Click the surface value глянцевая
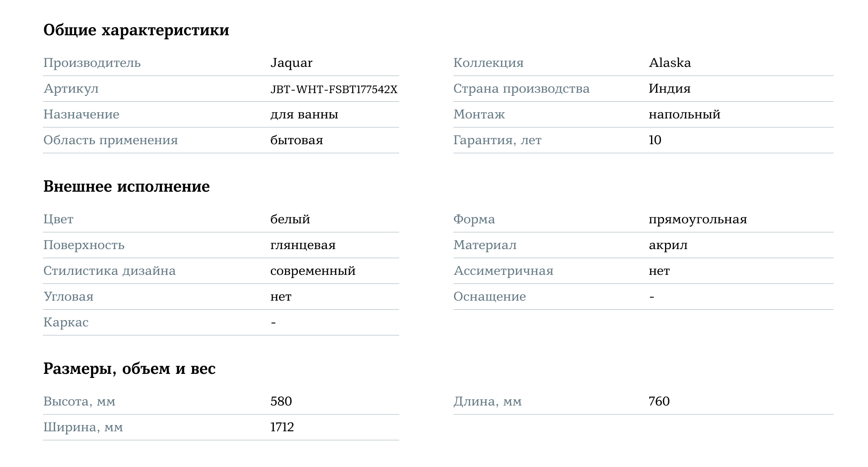 pos(303,245)
